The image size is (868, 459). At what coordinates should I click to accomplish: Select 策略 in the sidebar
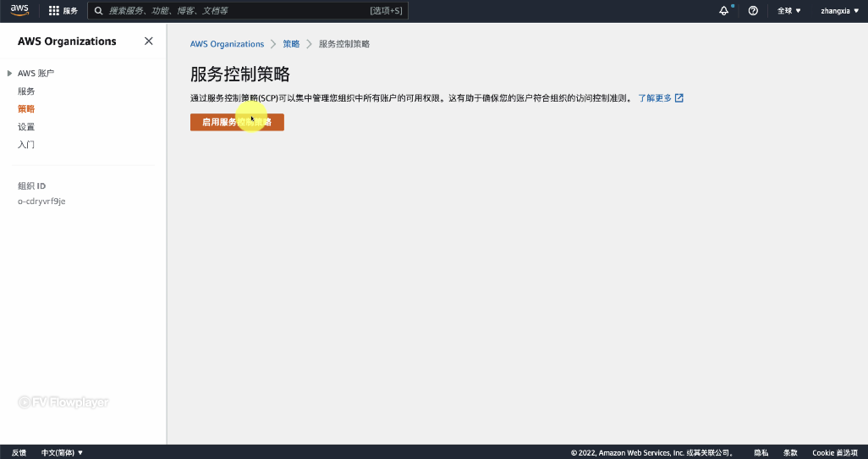click(26, 108)
